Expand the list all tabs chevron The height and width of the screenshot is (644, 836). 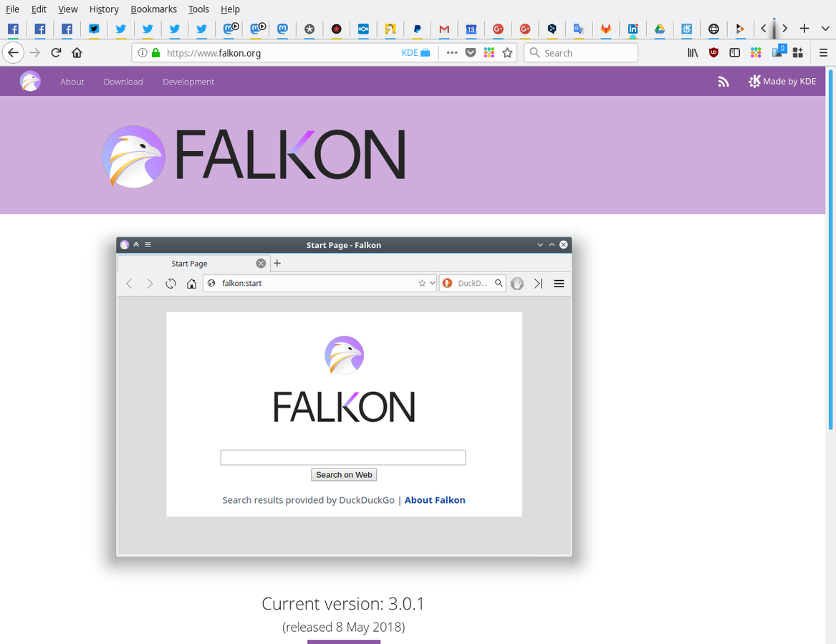coord(825,29)
